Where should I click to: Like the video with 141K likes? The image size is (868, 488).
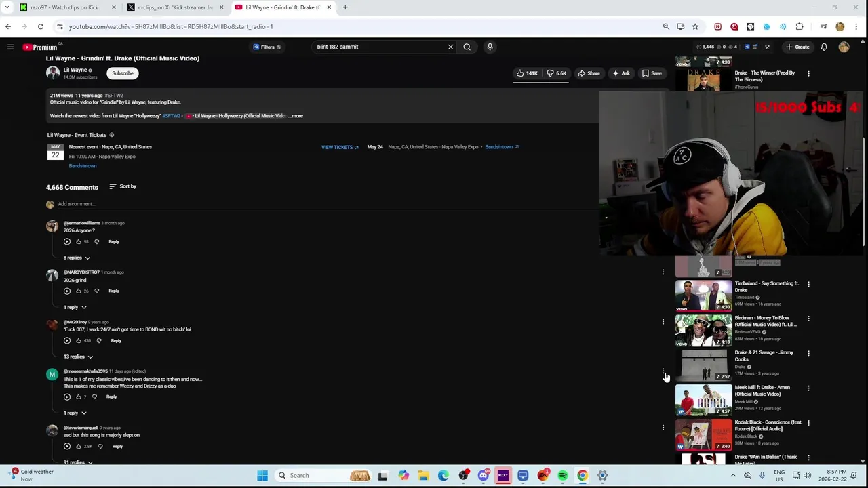click(527, 73)
